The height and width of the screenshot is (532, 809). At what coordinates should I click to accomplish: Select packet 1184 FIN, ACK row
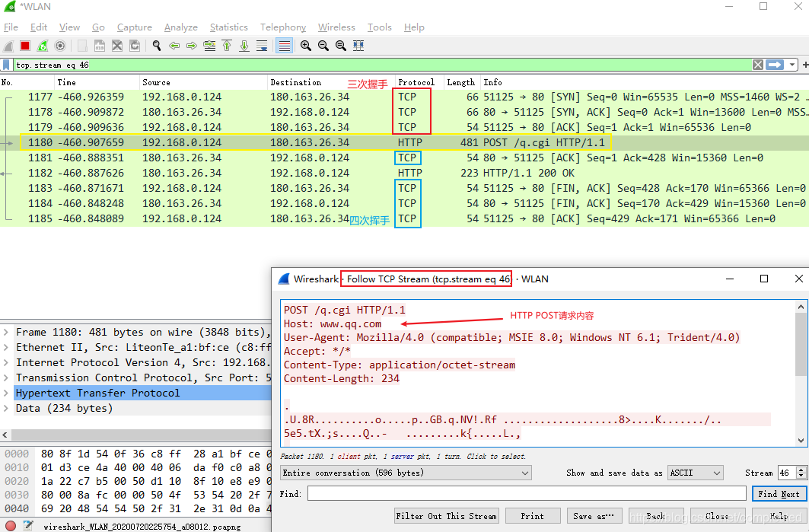(405, 203)
